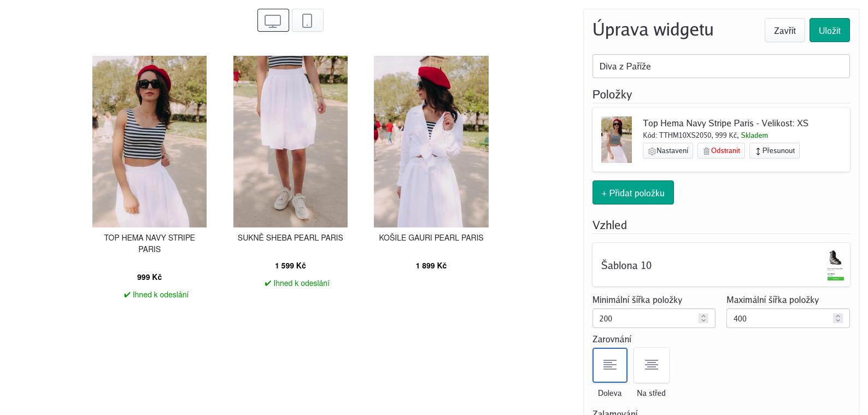
Task: Adjust maximum width stepper arrows
Action: (838, 318)
